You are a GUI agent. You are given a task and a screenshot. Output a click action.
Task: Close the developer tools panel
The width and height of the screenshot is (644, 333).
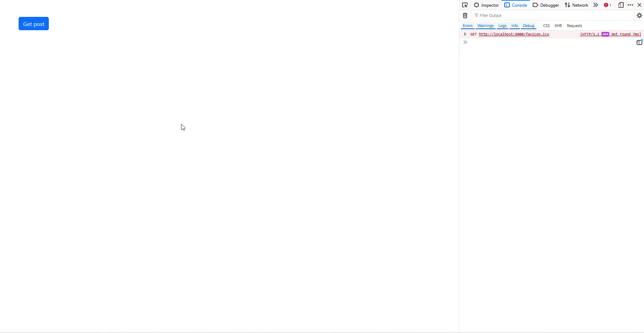(x=639, y=5)
